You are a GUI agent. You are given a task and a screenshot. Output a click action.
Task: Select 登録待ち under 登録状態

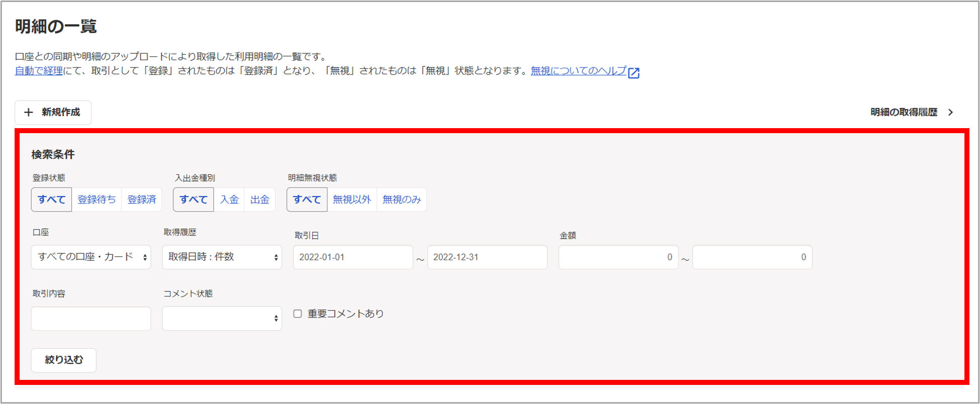pos(96,199)
